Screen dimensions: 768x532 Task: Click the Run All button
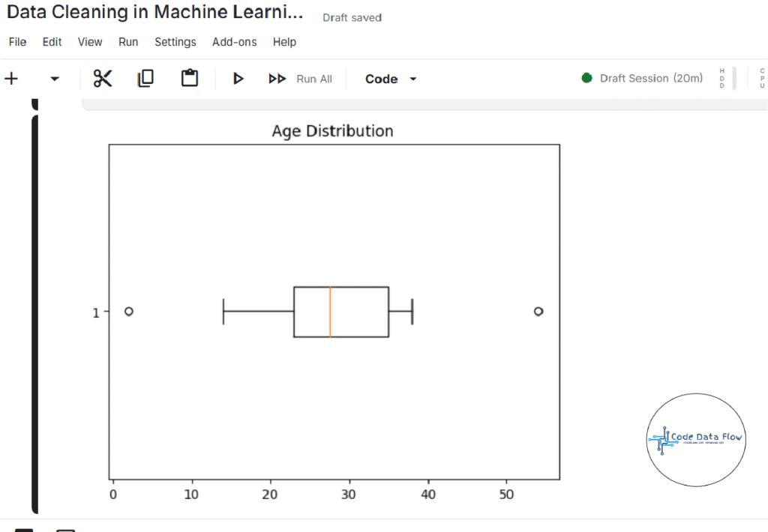(x=301, y=79)
